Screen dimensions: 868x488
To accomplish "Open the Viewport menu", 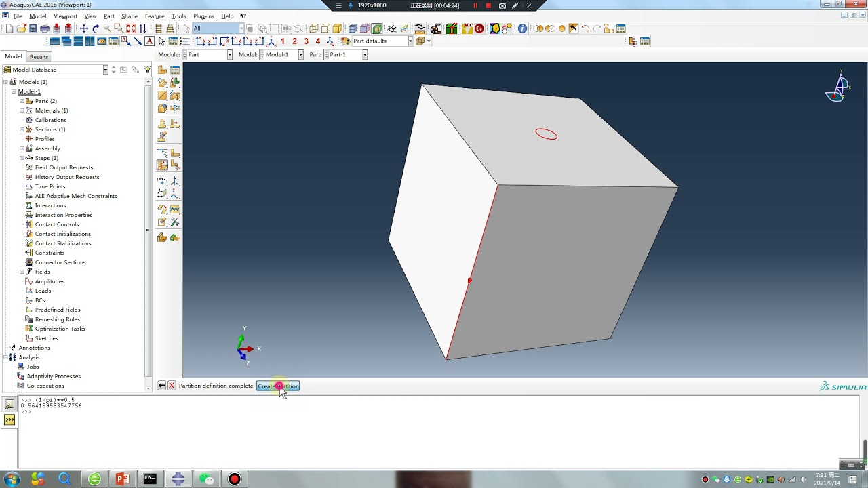I will (66, 16).
